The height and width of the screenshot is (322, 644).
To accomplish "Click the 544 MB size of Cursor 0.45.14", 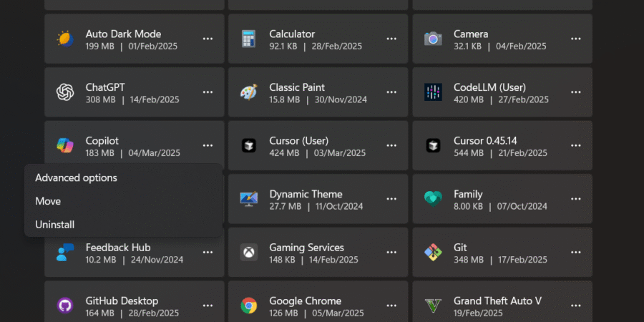I will (x=469, y=153).
